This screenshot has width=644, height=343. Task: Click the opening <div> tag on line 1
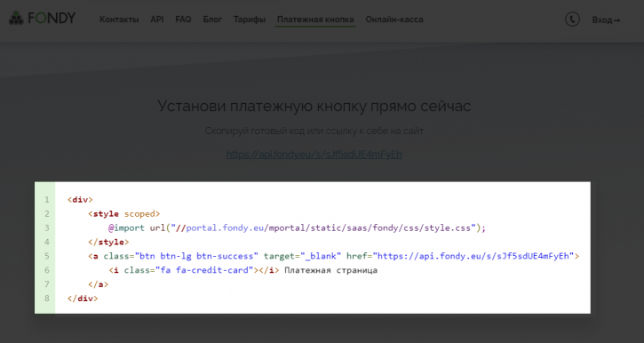pyautogui.click(x=80, y=200)
